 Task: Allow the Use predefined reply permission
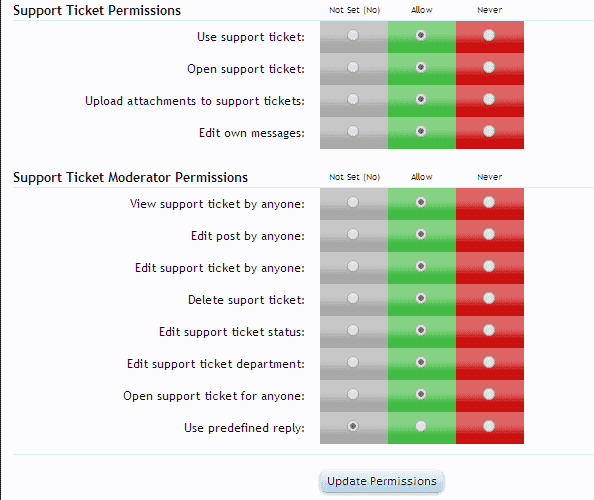click(421, 427)
